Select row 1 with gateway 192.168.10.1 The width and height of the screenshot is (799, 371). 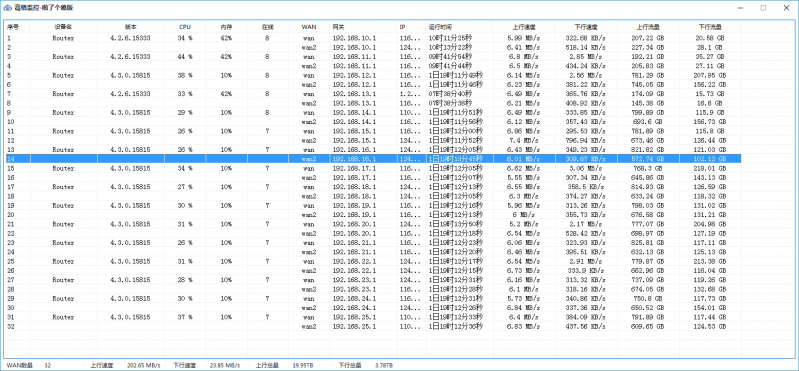coord(373,38)
